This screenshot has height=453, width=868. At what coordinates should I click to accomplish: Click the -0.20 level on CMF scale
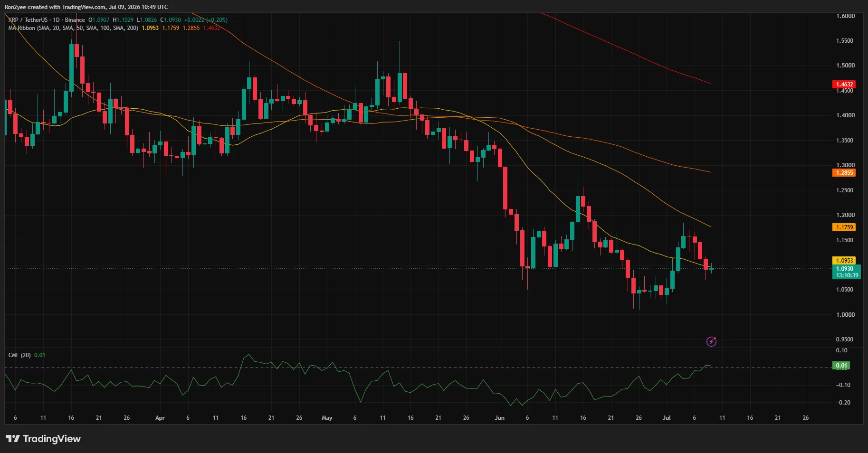(x=843, y=403)
